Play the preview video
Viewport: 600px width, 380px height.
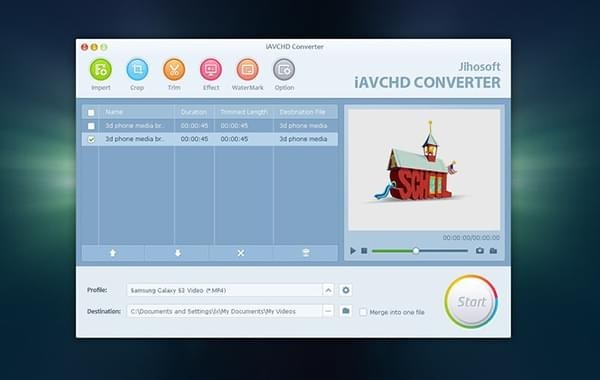[353, 251]
